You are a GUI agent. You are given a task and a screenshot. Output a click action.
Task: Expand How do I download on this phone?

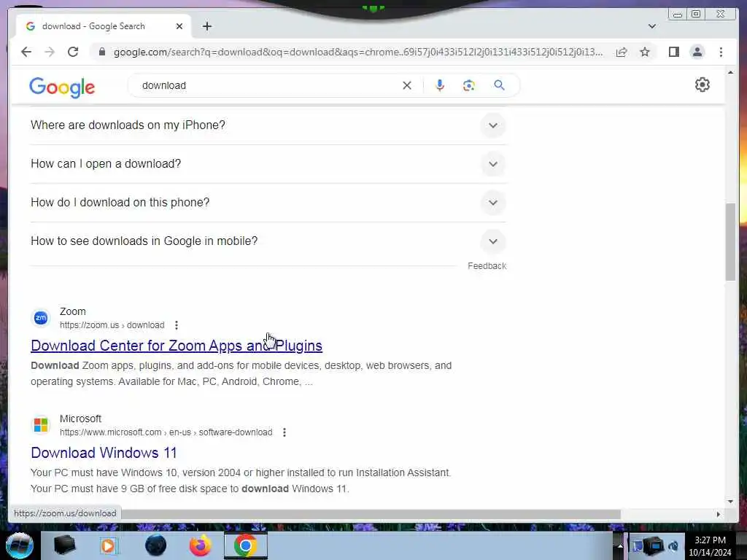[268, 203]
